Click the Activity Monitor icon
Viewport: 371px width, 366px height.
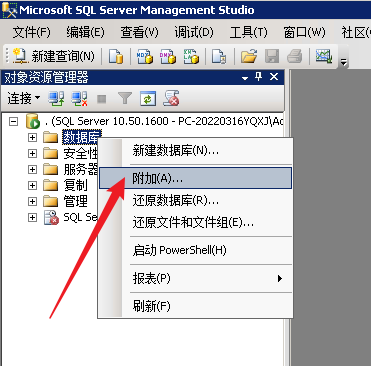coord(324,56)
